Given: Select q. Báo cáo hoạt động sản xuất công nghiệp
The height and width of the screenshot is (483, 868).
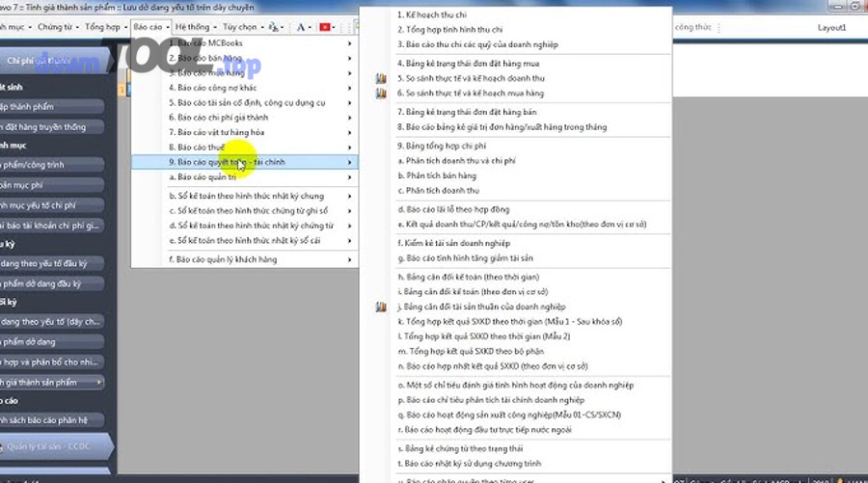Looking at the screenshot, I should (516, 415).
